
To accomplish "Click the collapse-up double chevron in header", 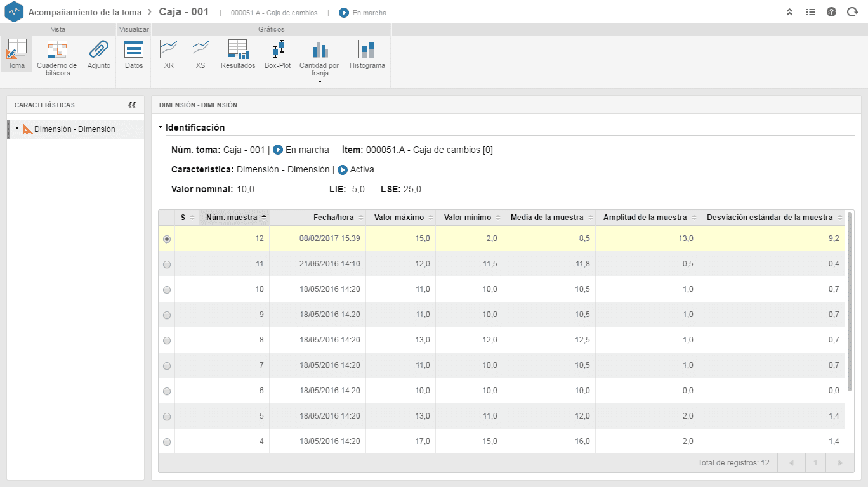I will (x=790, y=12).
